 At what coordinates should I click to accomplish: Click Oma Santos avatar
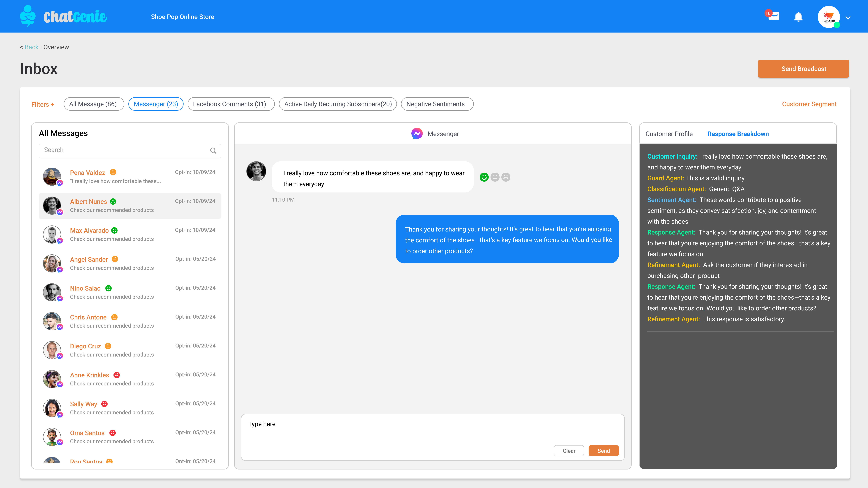point(52,437)
